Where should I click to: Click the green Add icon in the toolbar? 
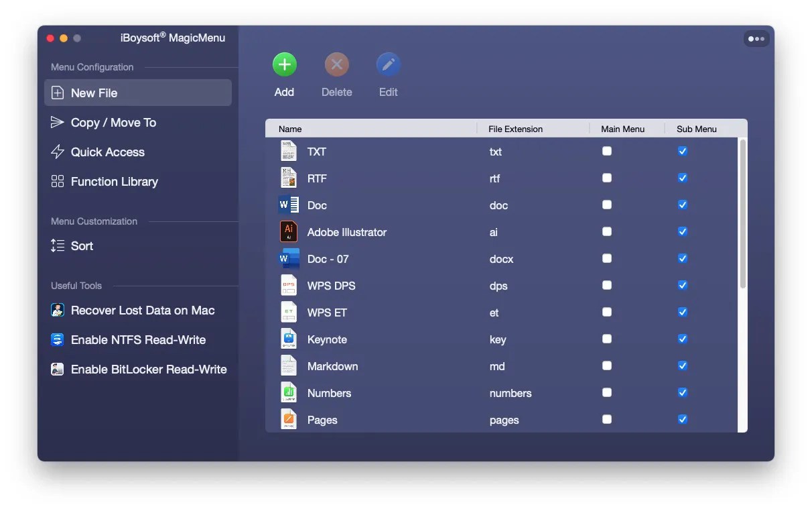coord(284,64)
